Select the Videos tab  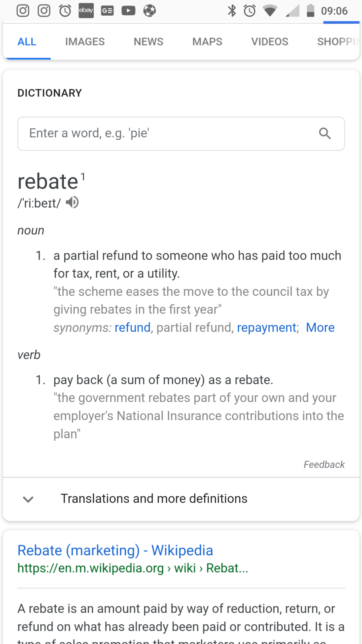[269, 41]
